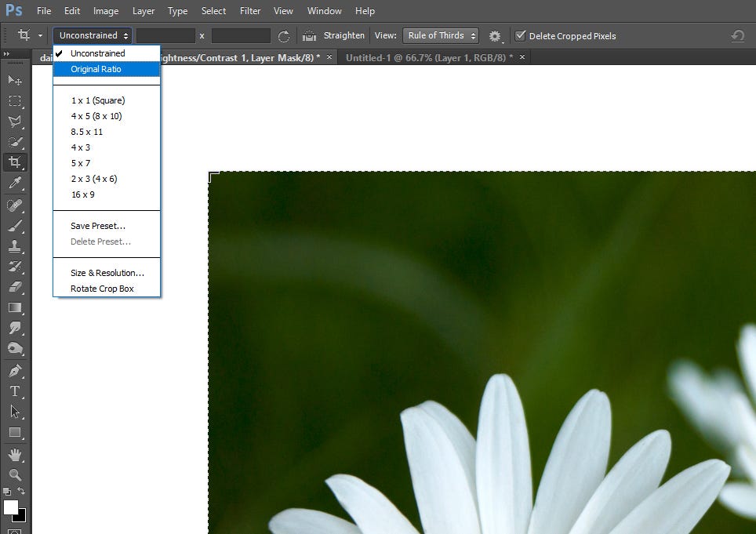
Task: Open crop options gear settings
Action: [495, 36]
